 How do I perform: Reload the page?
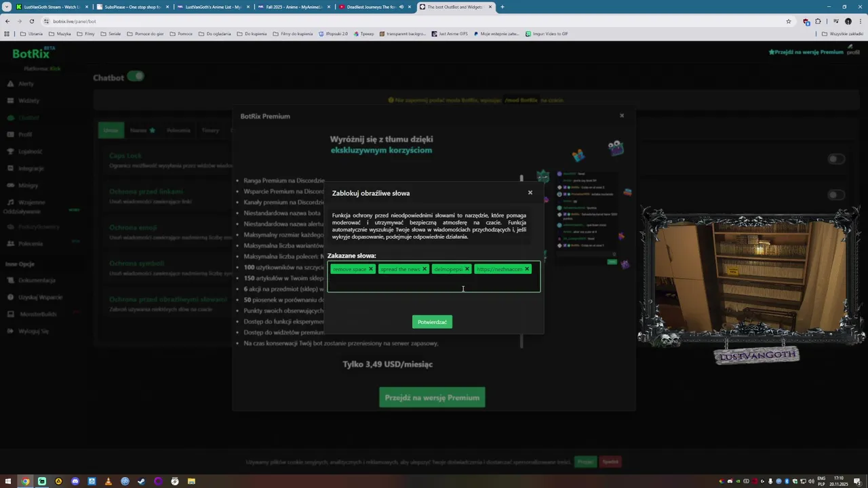[31, 21]
